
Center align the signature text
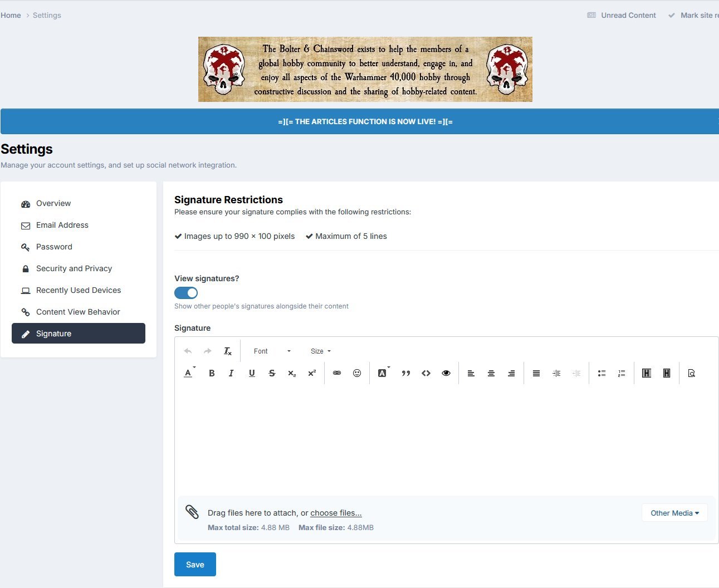coord(491,373)
